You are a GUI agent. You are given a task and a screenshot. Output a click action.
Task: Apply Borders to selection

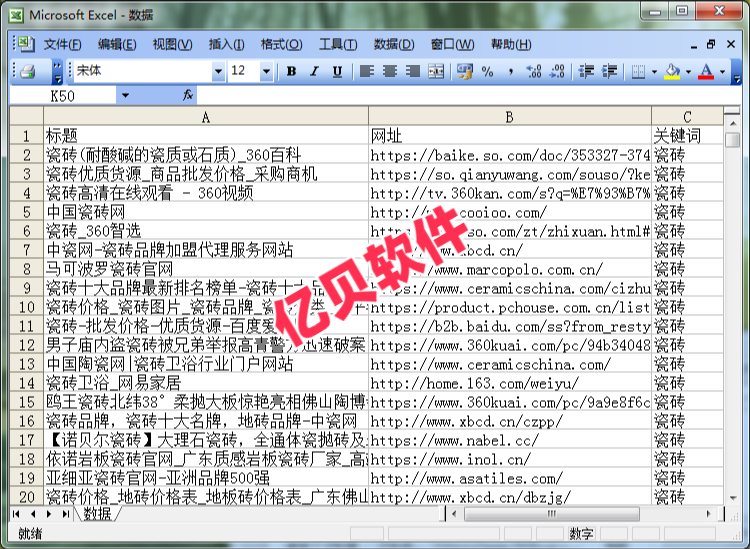638,72
